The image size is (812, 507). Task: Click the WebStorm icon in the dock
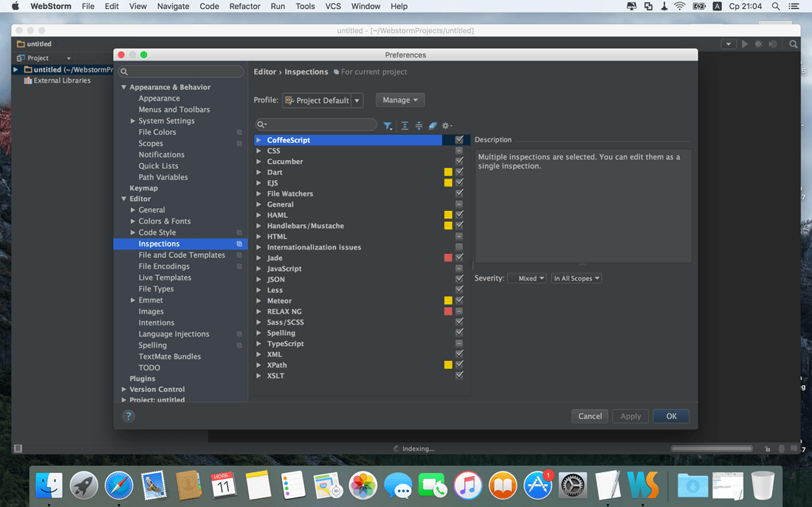[x=643, y=486]
